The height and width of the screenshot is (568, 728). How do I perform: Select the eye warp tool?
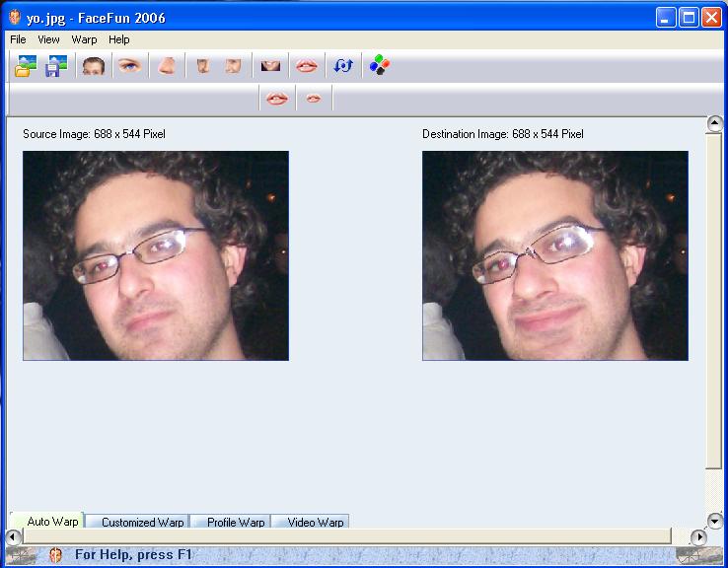(x=129, y=65)
